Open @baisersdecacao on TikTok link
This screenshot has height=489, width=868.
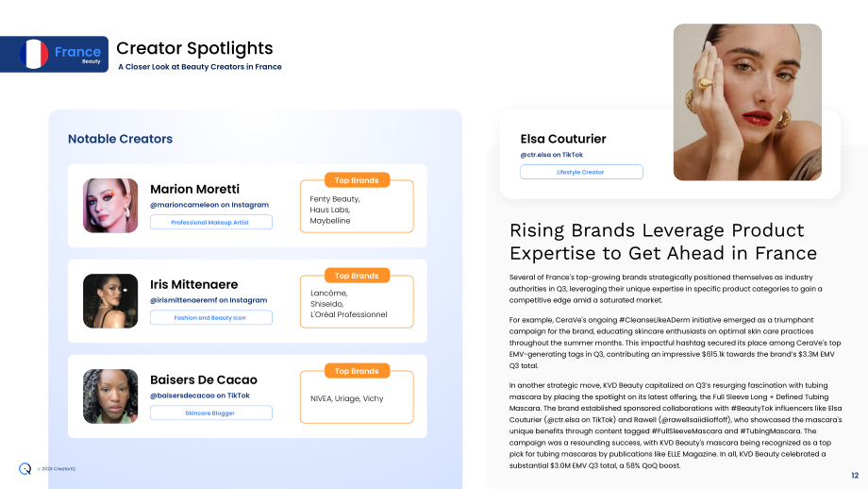click(x=200, y=395)
